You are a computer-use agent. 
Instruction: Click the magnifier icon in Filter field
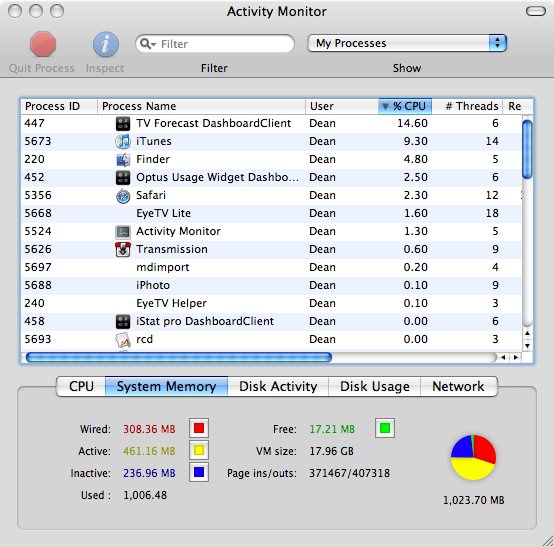click(148, 44)
